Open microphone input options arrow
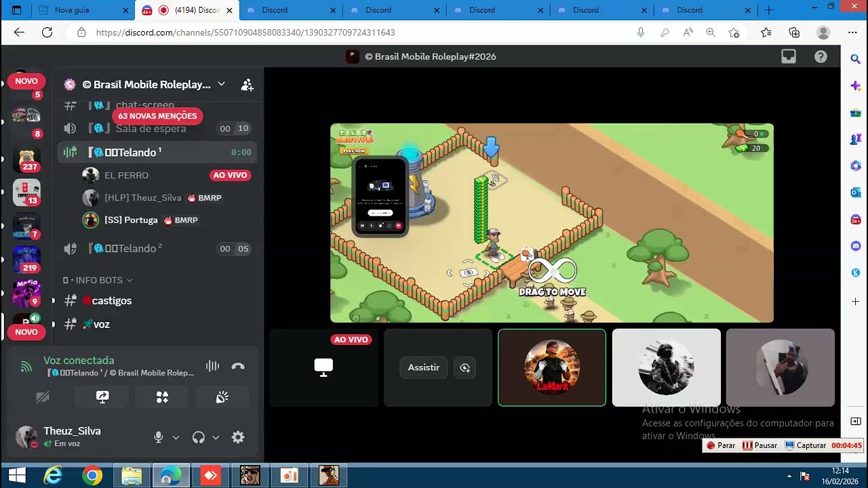The width and height of the screenshot is (868, 488). click(176, 437)
